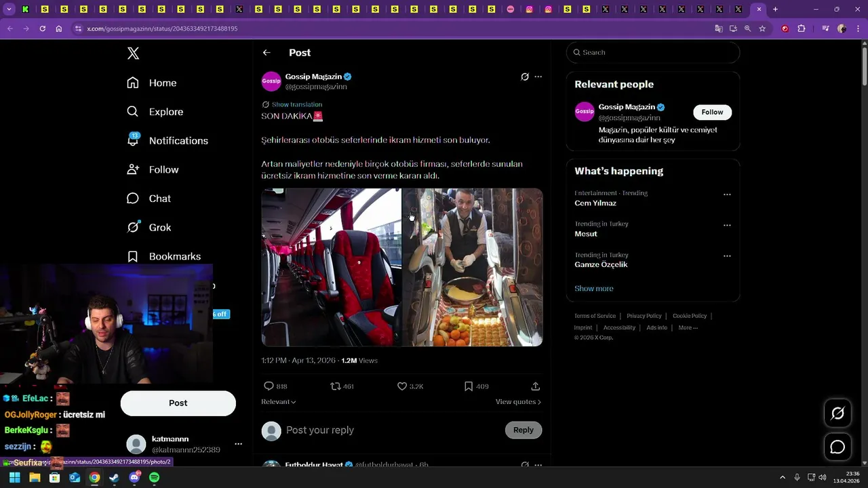The image size is (868, 488).
Task: Open trending topic Mesut
Action: (x=586, y=234)
